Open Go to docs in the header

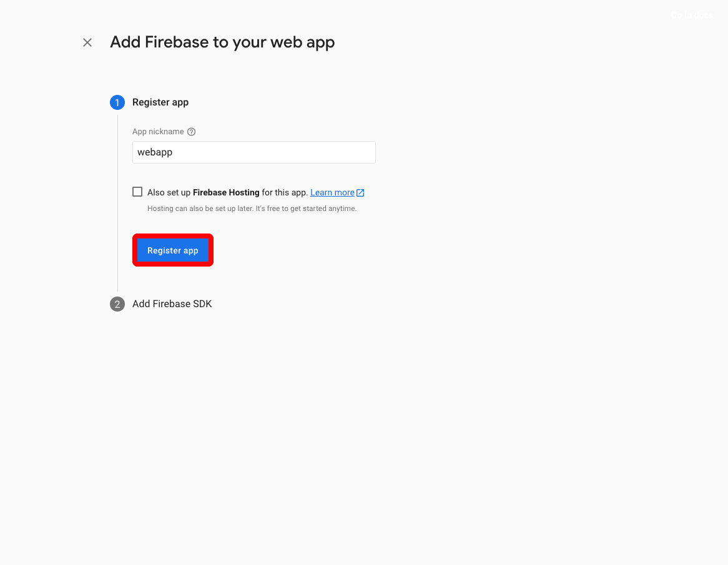click(x=691, y=15)
